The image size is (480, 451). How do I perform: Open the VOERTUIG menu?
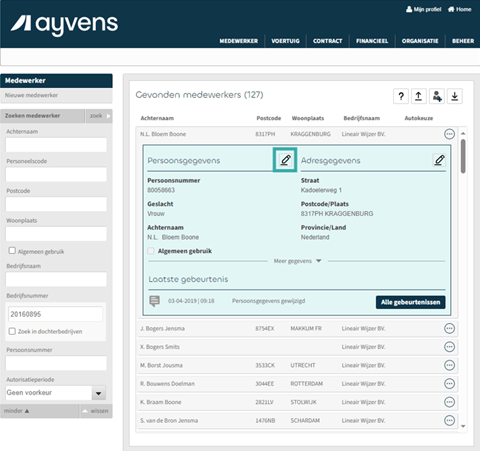click(x=285, y=41)
